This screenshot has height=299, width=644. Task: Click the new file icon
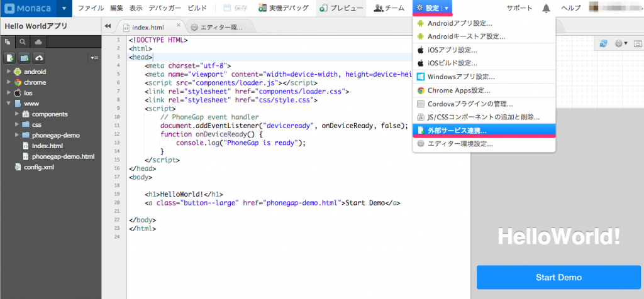(x=10, y=58)
